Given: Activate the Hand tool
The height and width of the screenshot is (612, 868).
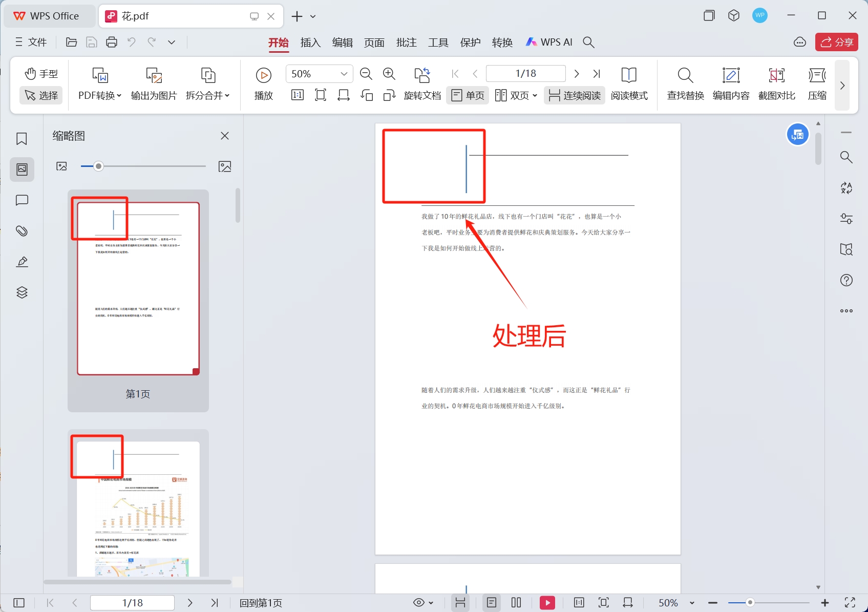Looking at the screenshot, I should (x=41, y=74).
